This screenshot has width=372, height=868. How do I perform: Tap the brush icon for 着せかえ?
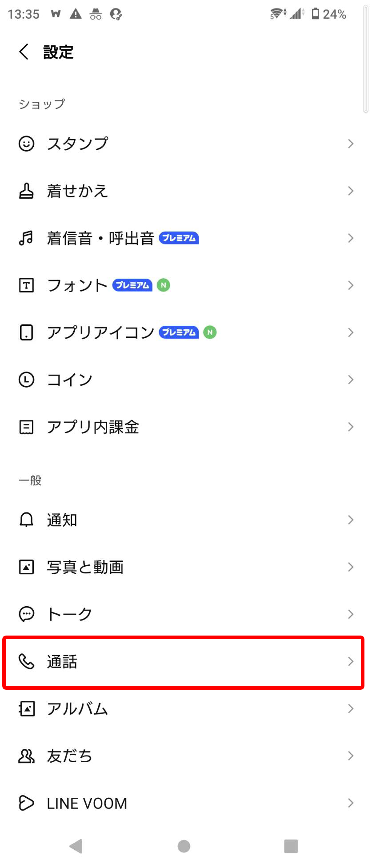tap(26, 191)
